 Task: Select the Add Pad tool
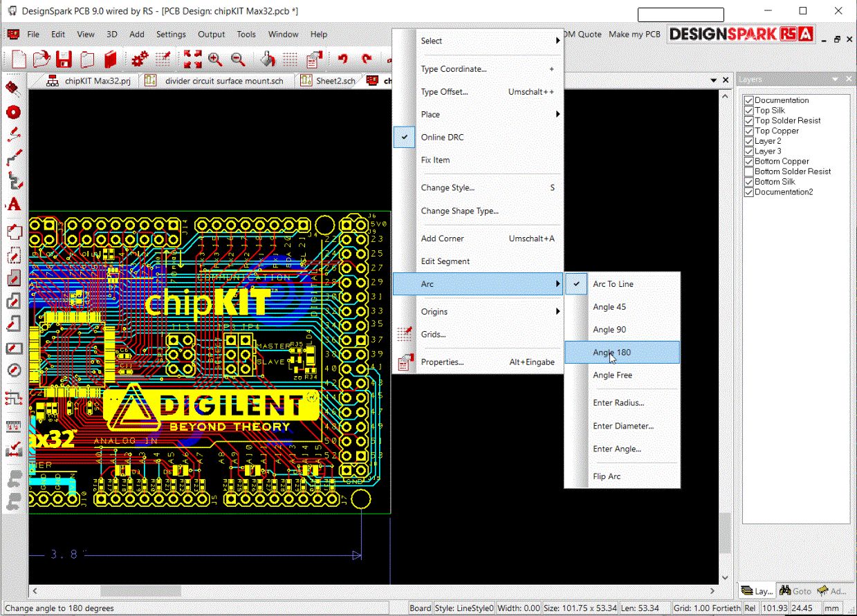(13, 112)
